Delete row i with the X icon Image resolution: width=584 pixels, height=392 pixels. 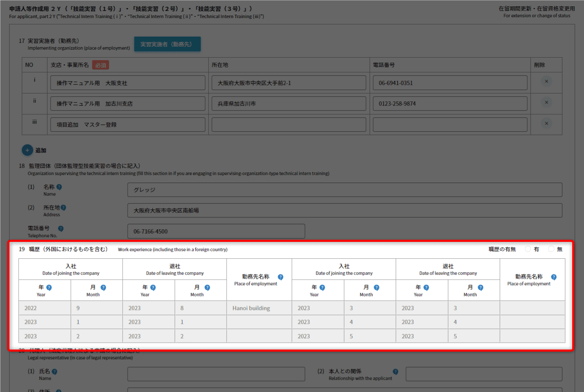click(x=546, y=82)
